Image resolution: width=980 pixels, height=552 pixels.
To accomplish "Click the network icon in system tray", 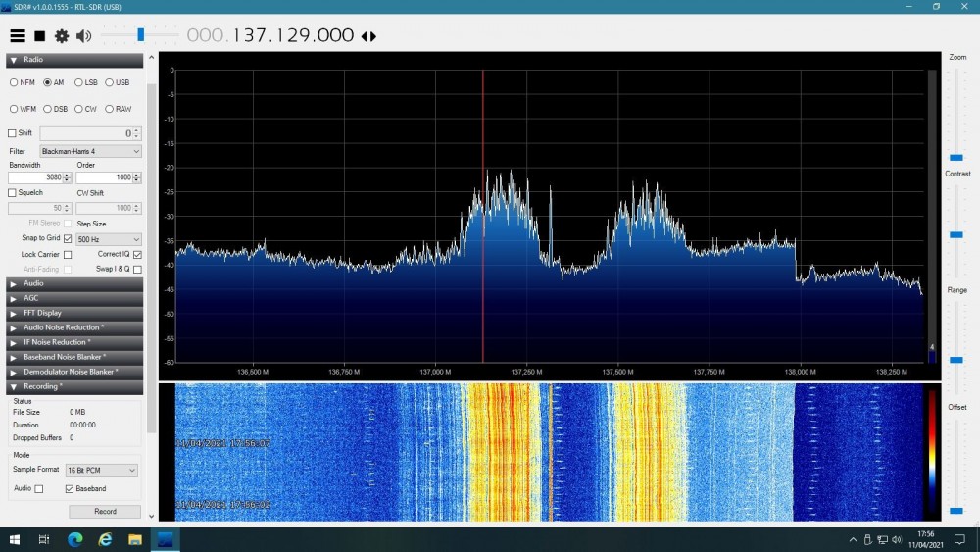I will click(x=883, y=539).
